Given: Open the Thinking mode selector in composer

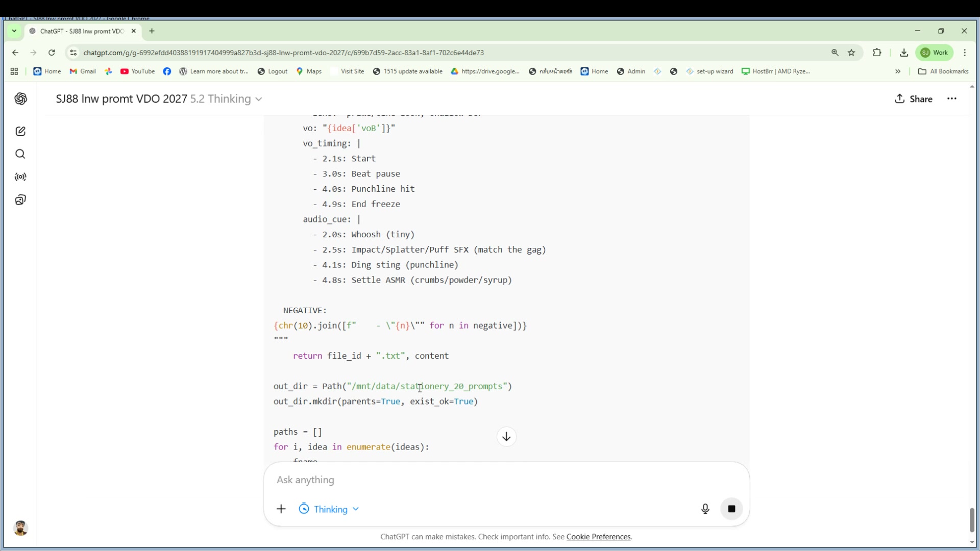Looking at the screenshot, I should click(x=329, y=509).
